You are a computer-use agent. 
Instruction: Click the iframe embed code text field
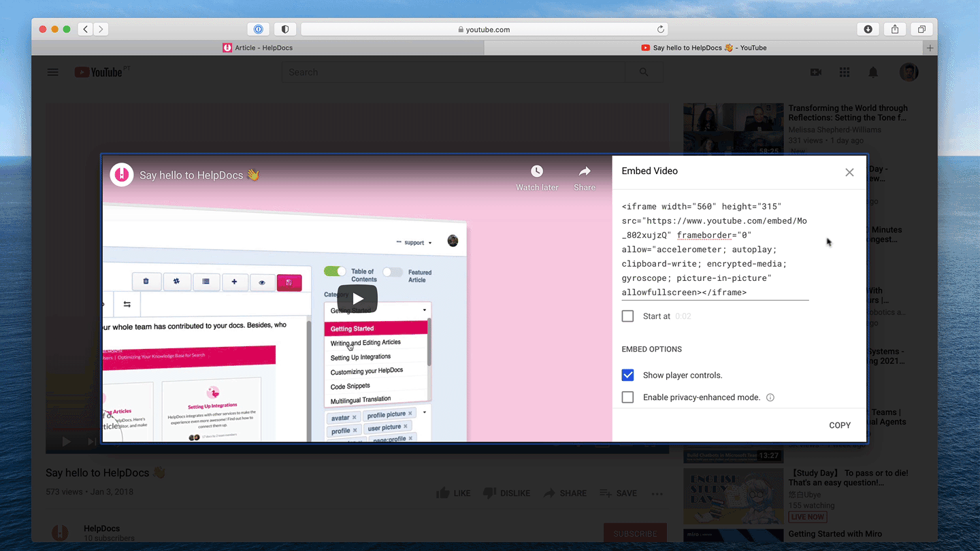pos(715,250)
